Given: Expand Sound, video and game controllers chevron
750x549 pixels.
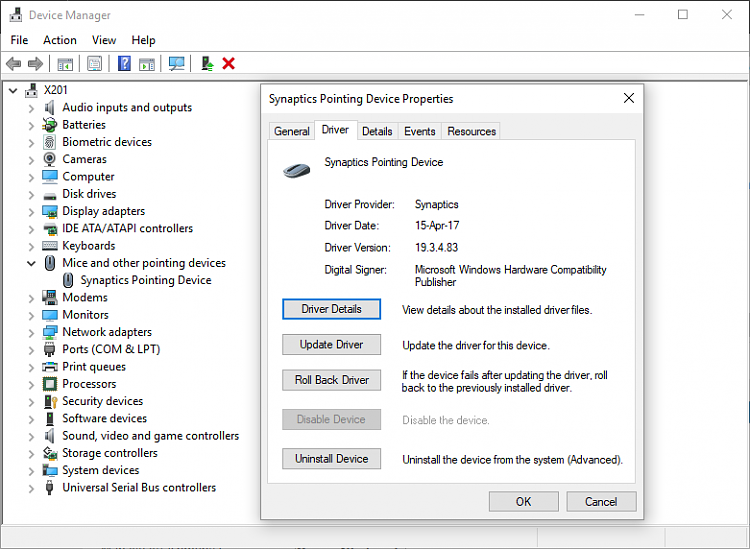Looking at the screenshot, I should point(31,437).
